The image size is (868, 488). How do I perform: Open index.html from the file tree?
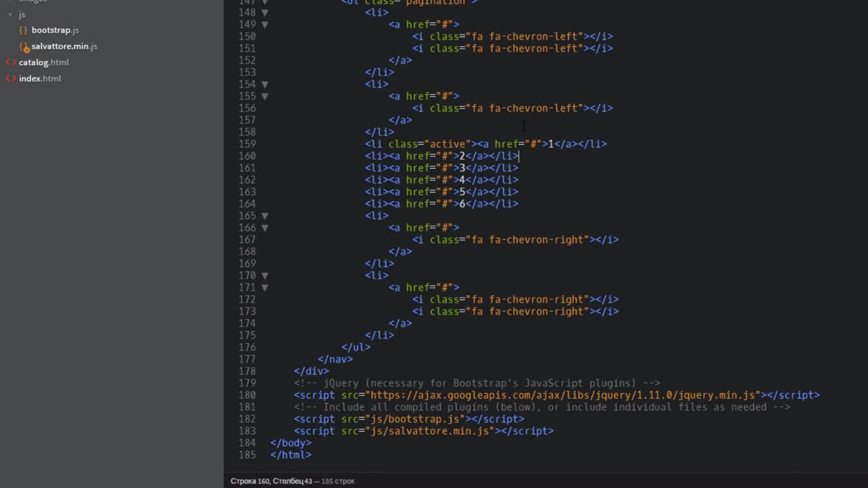coord(39,79)
